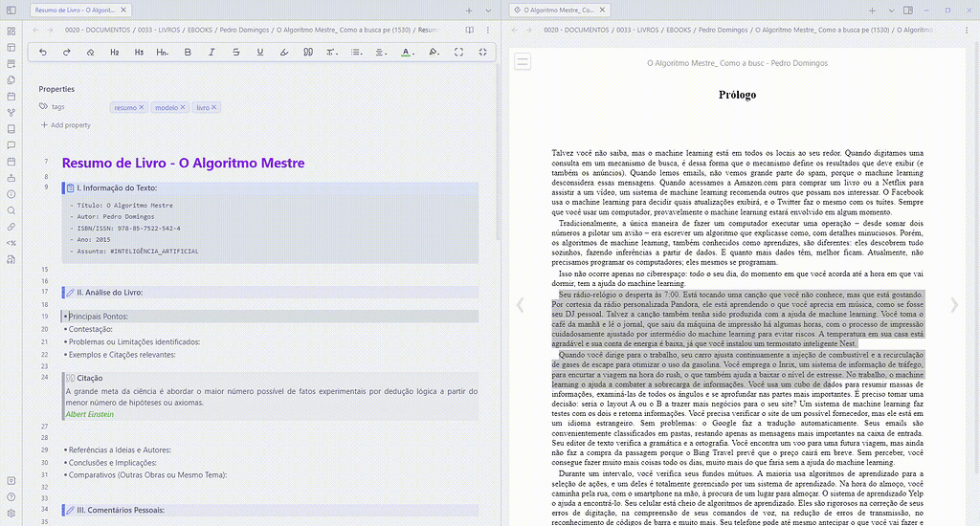980x526 pixels.
Task: Toggle strikethrough formatting in the toolbar
Action: pos(235,53)
